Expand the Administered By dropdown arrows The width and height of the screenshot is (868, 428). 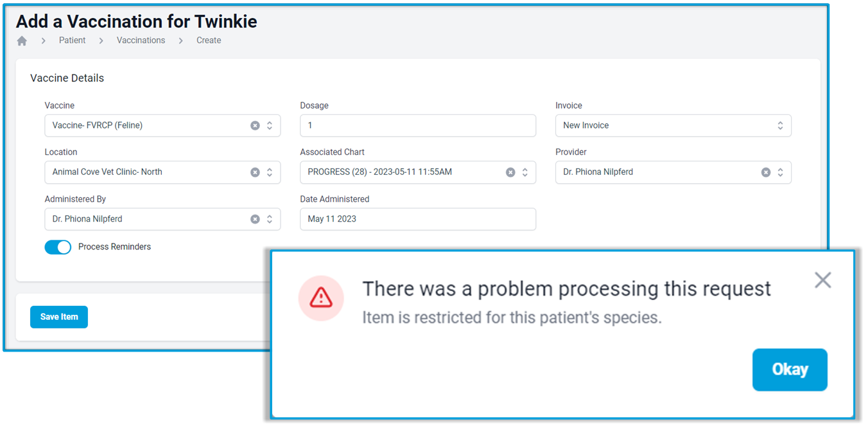pyautogui.click(x=270, y=219)
